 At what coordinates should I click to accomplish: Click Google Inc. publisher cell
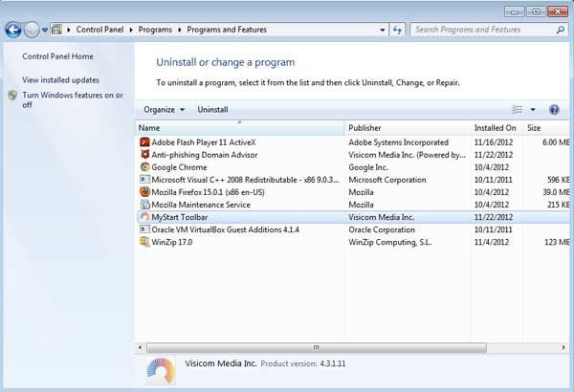368,167
